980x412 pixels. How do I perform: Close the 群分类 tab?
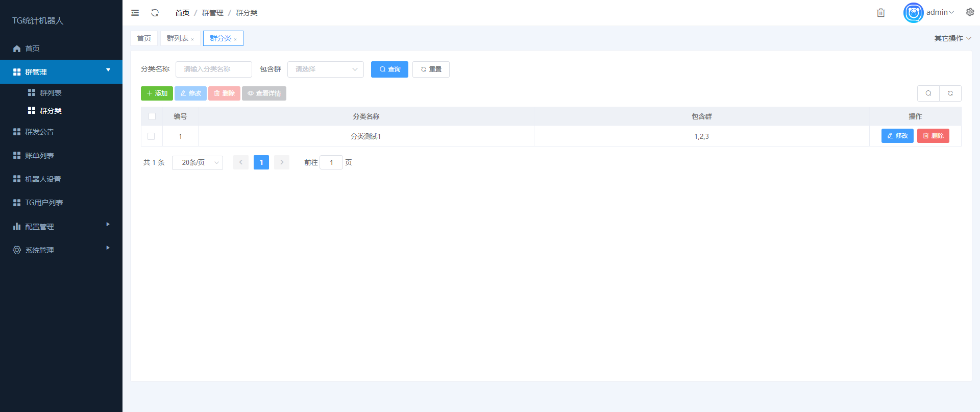235,39
